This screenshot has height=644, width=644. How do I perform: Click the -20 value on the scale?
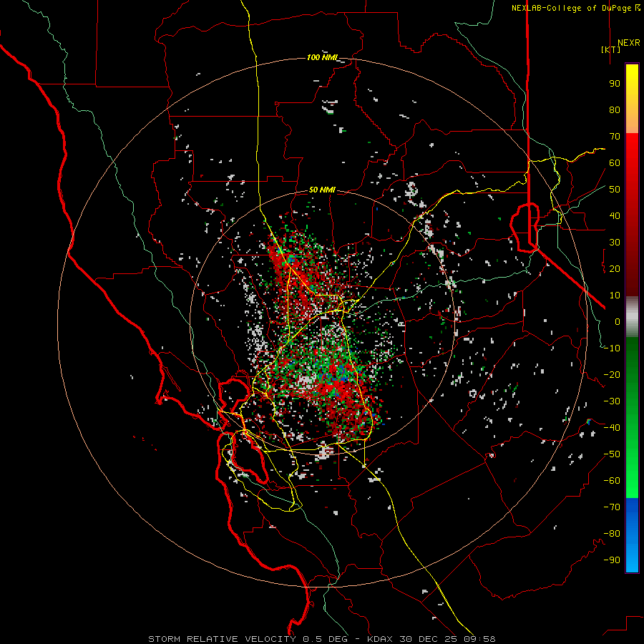tap(612, 375)
